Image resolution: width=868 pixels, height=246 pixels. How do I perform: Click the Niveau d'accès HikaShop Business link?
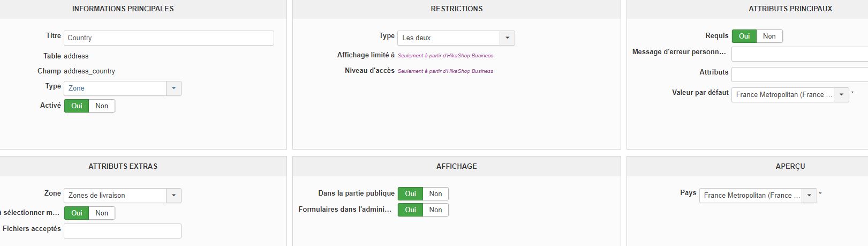point(445,71)
